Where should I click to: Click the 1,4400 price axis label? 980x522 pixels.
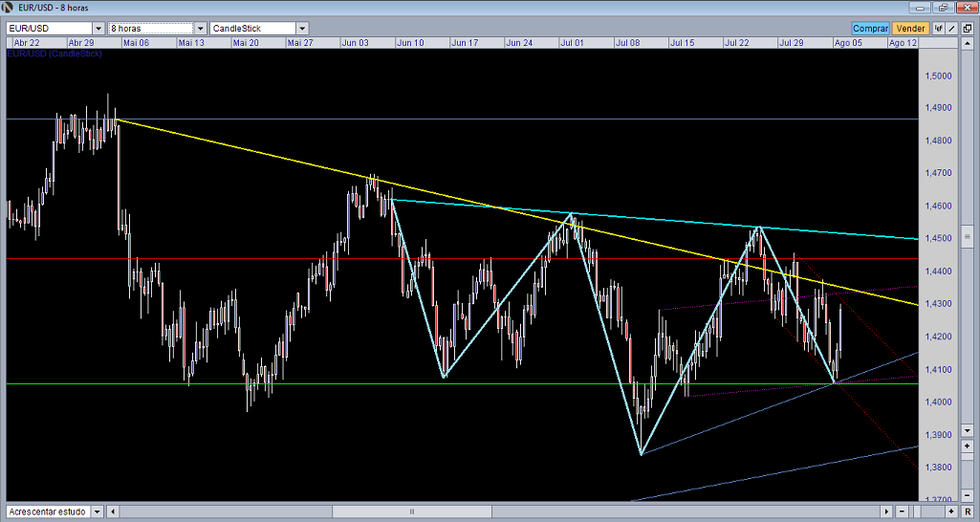(x=938, y=272)
